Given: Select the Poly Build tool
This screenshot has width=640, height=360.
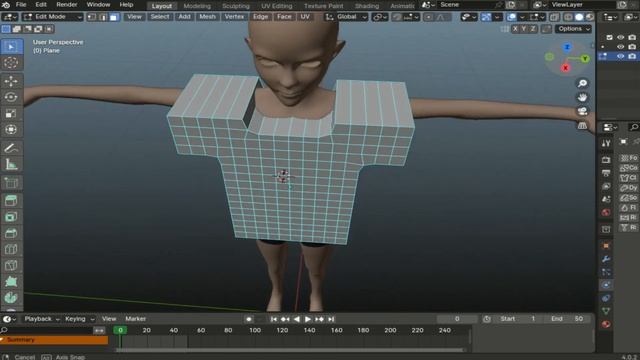Looking at the screenshot, I should point(11,282).
